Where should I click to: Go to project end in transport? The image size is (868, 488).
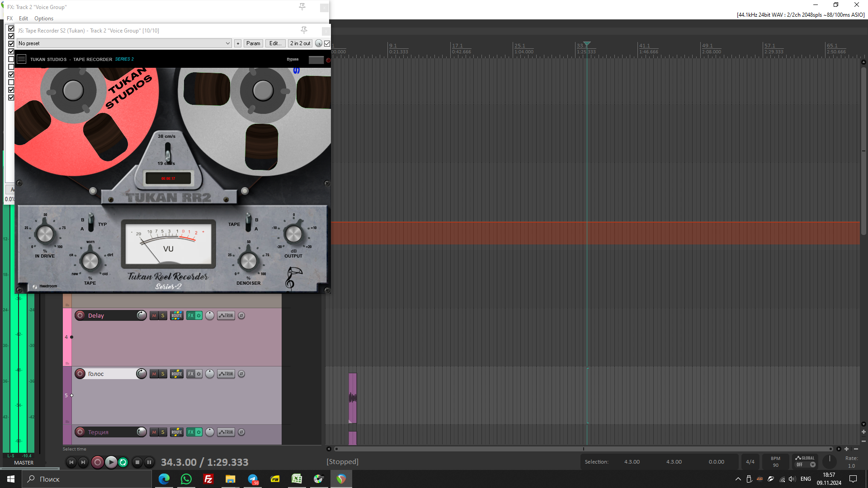click(83, 462)
